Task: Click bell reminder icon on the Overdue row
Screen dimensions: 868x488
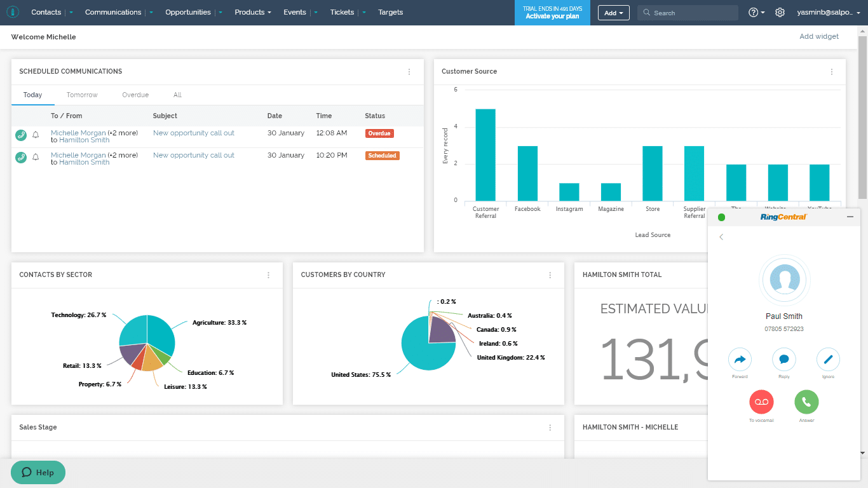Action: (x=36, y=135)
